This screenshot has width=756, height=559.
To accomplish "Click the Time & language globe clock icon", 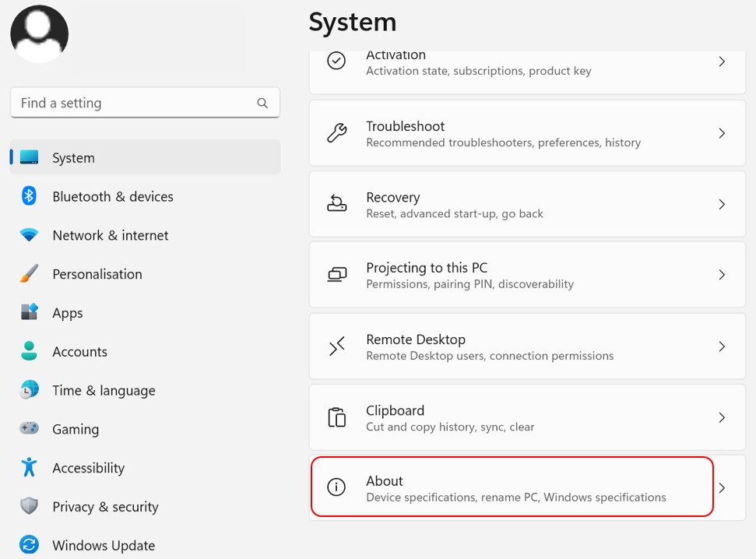I will 29,390.
